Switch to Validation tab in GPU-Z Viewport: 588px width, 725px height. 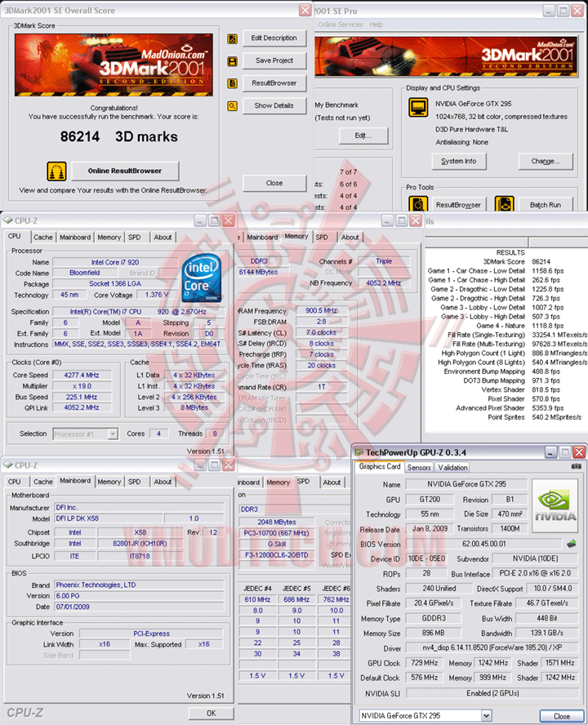pyautogui.click(x=453, y=468)
